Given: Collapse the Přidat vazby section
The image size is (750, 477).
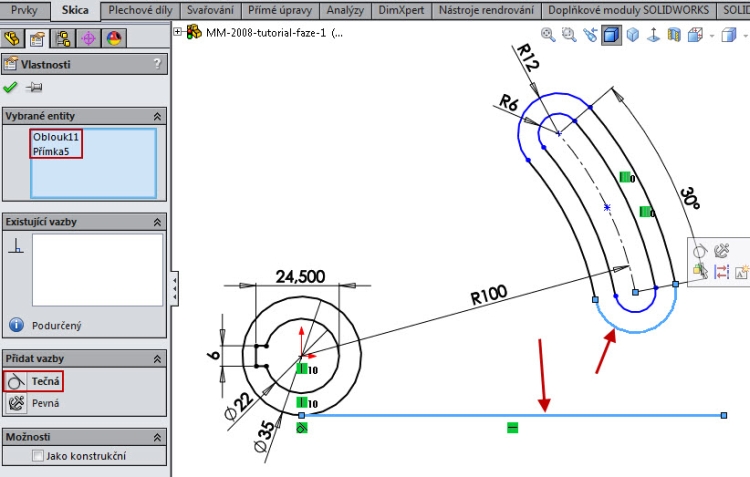Looking at the screenshot, I should tap(157, 359).
